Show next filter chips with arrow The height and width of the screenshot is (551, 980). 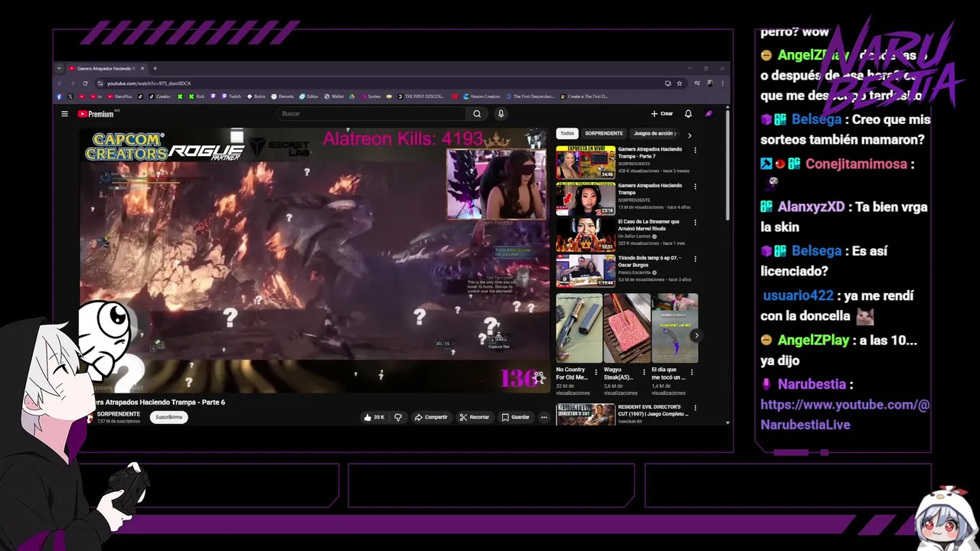(x=689, y=135)
